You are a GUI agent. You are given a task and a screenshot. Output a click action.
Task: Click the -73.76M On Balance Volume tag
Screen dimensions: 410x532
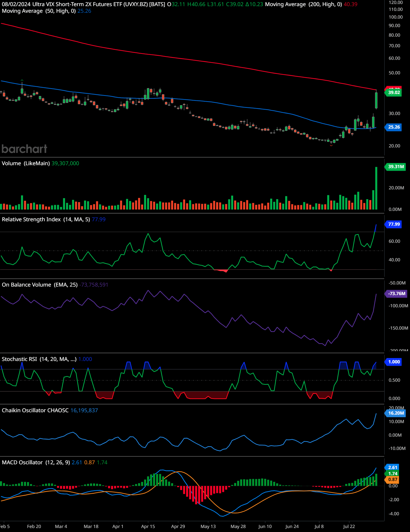point(396,293)
